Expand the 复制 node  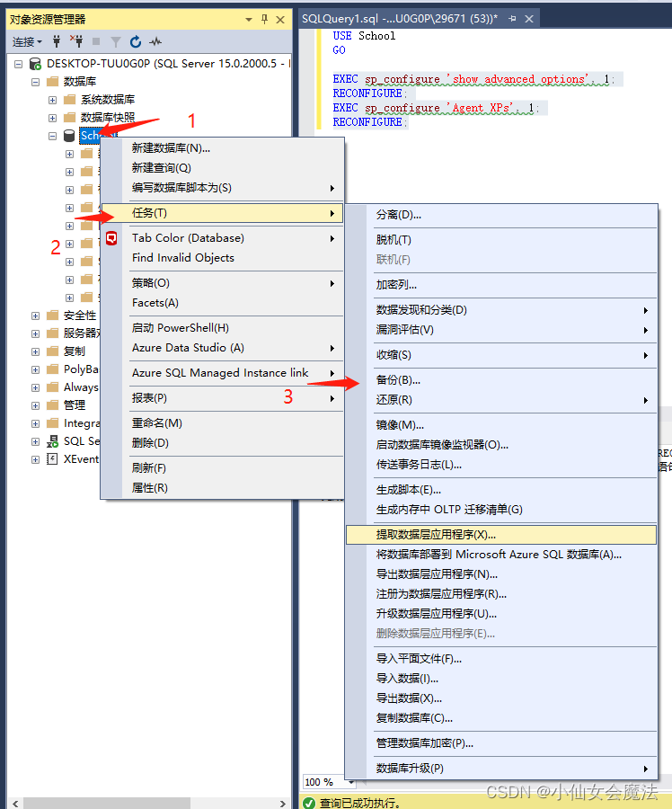36,351
